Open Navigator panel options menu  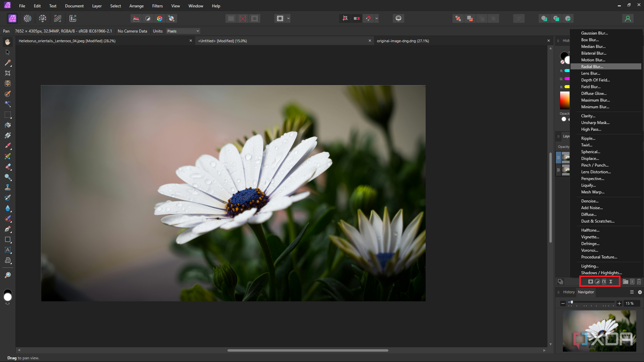(x=632, y=292)
